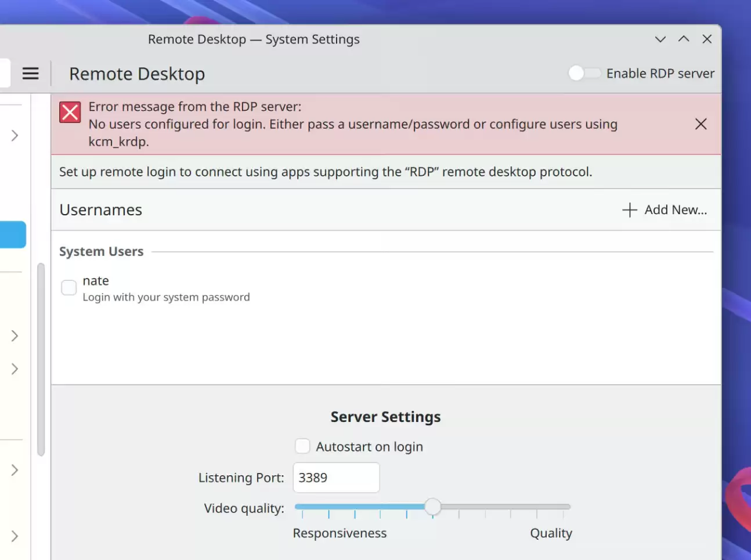751x560 pixels.
Task: Check the checkbox for user "nate"
Action: (68, 287)
